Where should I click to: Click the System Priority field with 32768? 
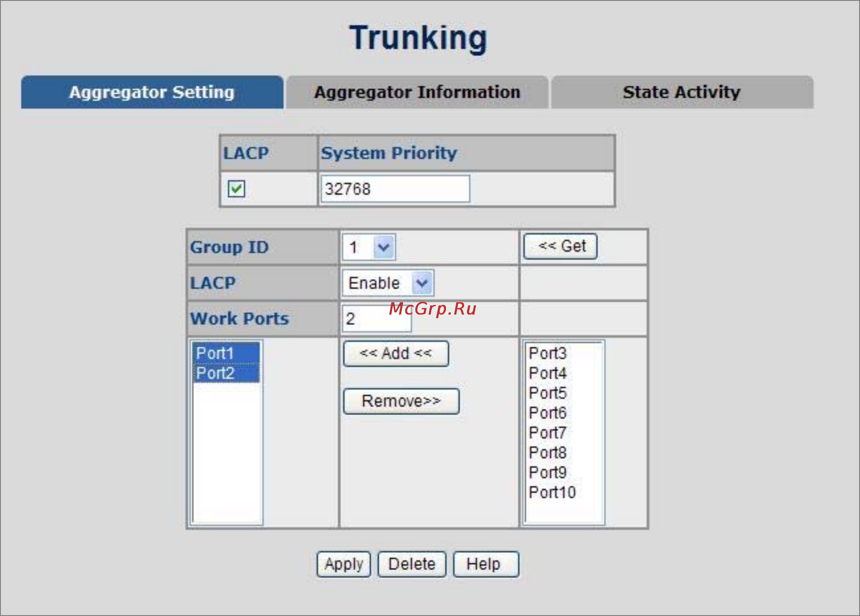click(395, 189)
